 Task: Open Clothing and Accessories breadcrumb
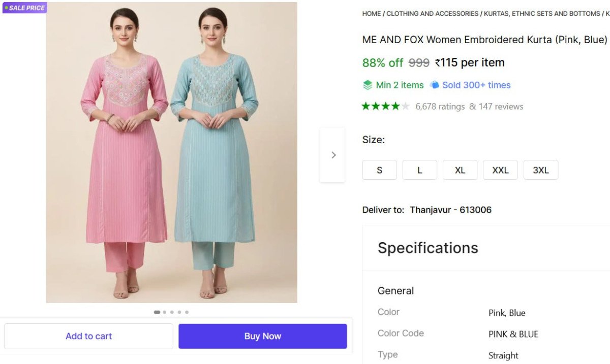coord(432,14)
